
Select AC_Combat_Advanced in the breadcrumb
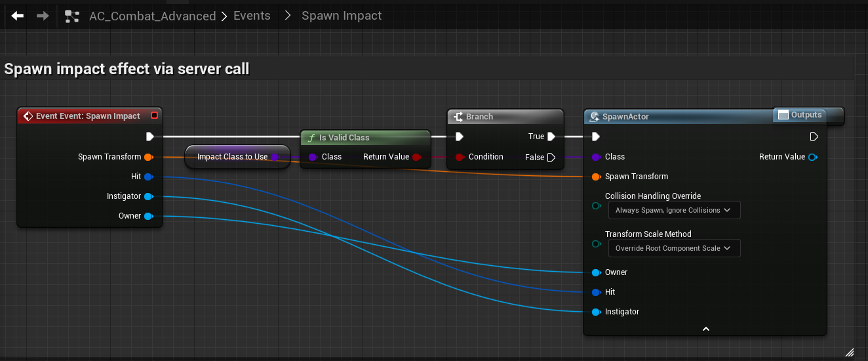coord(152,16)
